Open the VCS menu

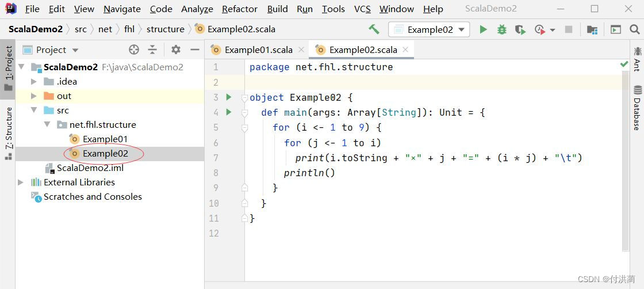[x=362, y=9]
